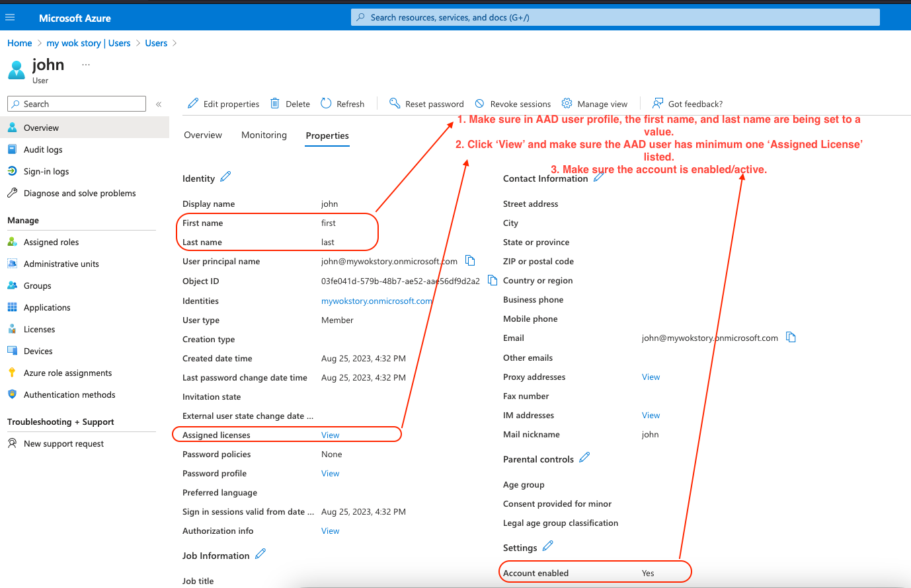Go to the final Users breadcrumb
The image size is (911, 588).
(156, 43)
